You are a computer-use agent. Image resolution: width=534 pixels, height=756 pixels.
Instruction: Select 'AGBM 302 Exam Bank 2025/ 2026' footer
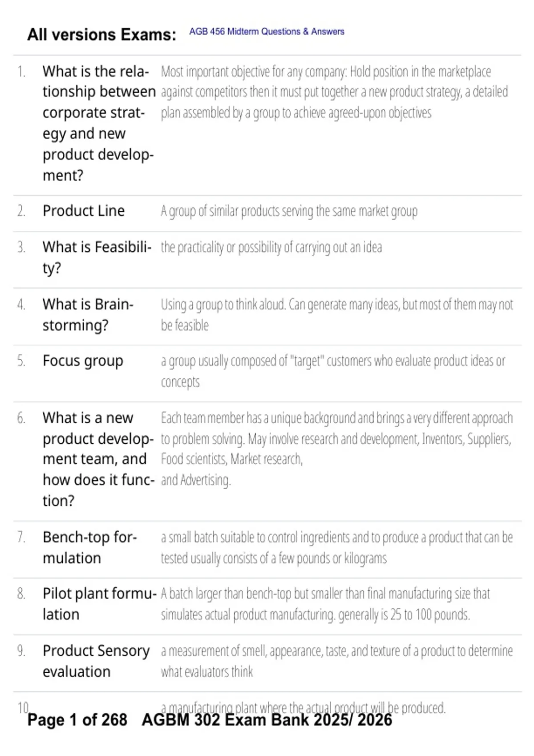pos(267,720)
